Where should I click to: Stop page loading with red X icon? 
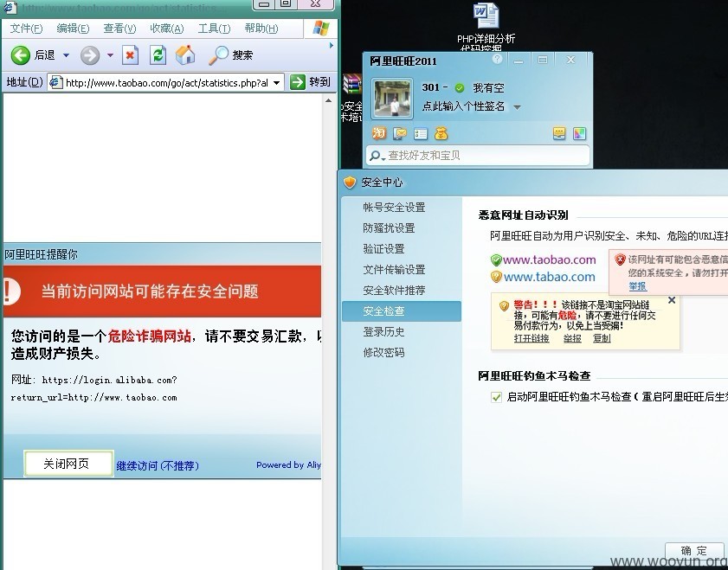coord(131,55)
